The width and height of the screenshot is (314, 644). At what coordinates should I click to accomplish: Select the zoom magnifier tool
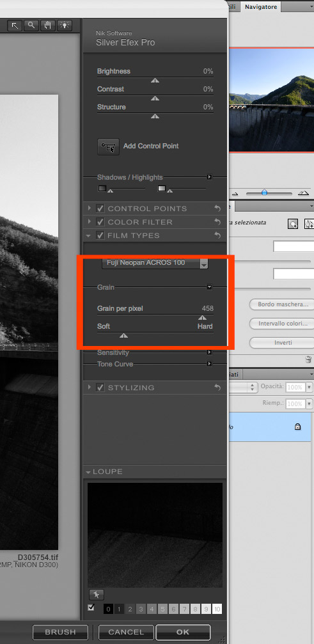pos(31,26)
